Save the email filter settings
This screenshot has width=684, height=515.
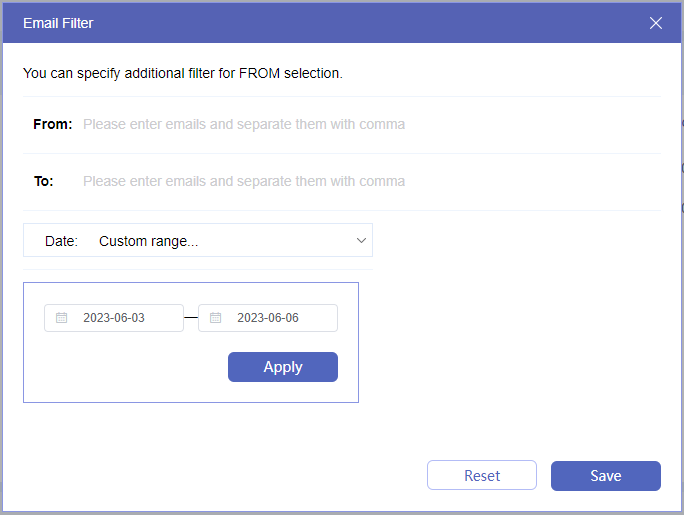pos(606,476)
